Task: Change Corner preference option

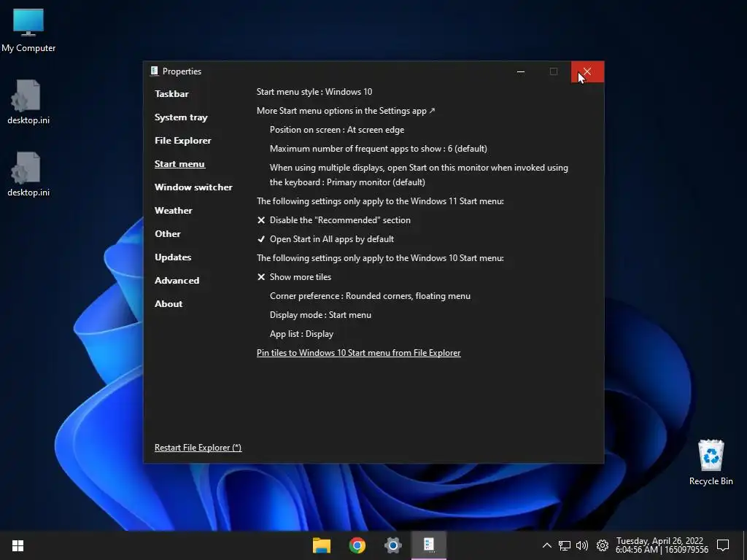Action: point(370,296)
